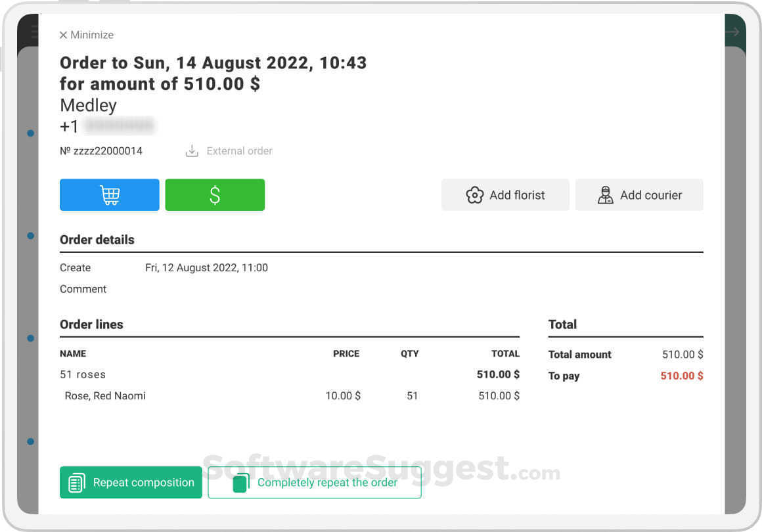Screen dimensions: 762x532
Task: Click the red To pay amount
Action: point(681,376)
